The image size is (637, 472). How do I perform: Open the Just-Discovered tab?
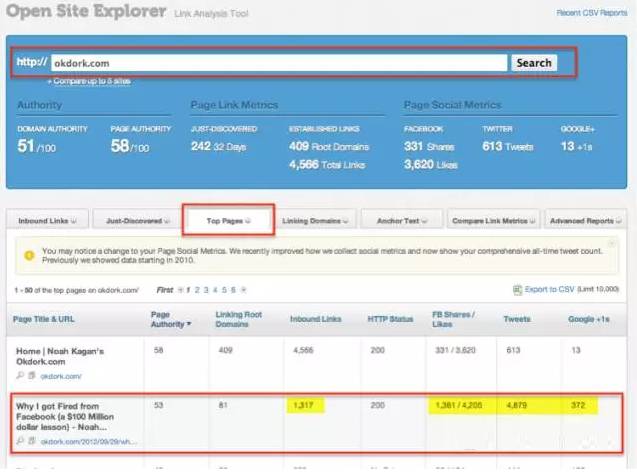point(137,221)
